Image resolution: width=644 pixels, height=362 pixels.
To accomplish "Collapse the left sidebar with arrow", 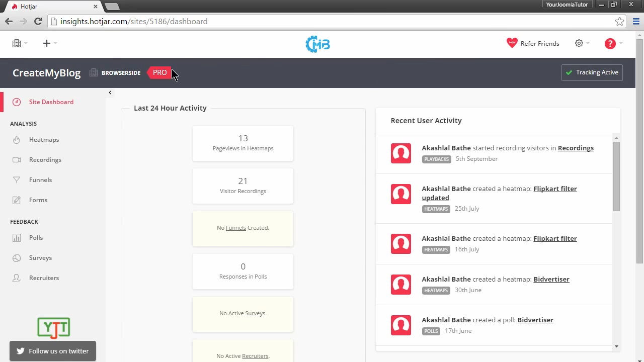I will coord(110,93).
